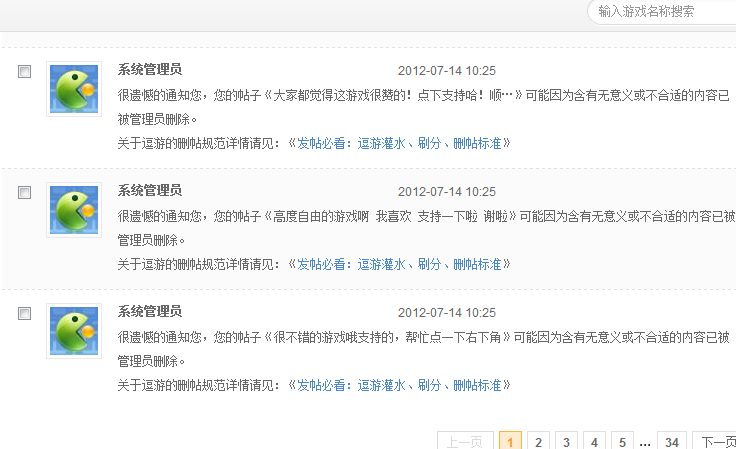736x449 pixels.
Task: Tick the checkbox for the 高度自由的游戏啊 message
Action: 24,193
